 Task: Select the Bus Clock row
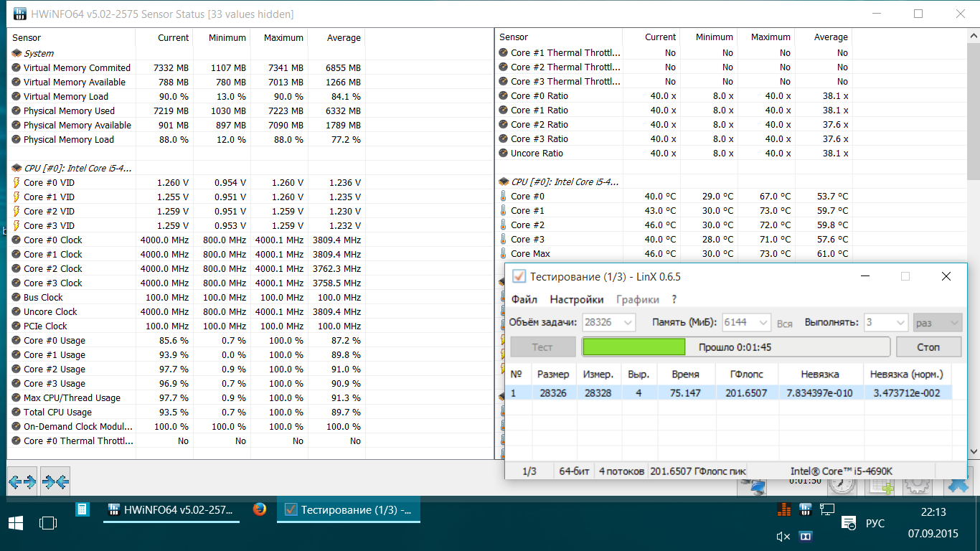[187, 297]
